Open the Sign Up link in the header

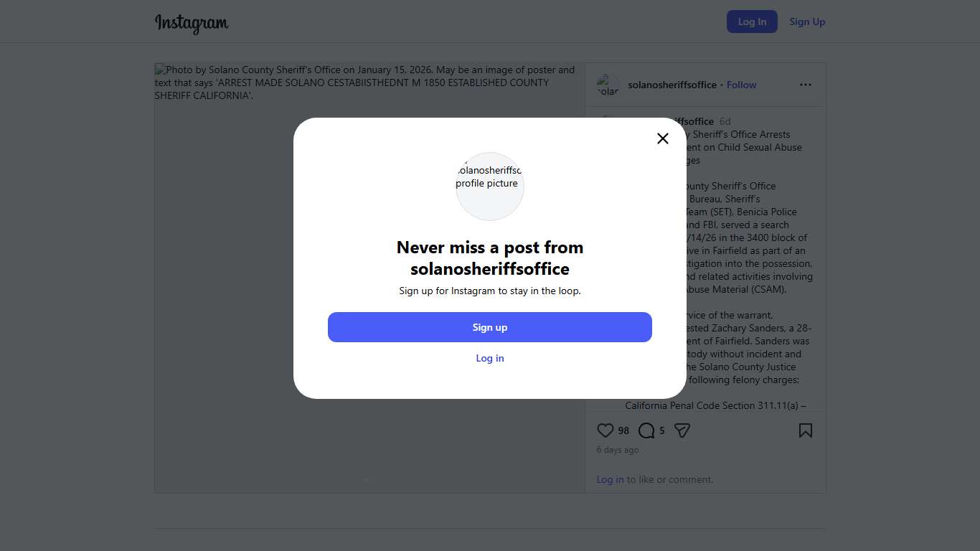coord(807,22)
